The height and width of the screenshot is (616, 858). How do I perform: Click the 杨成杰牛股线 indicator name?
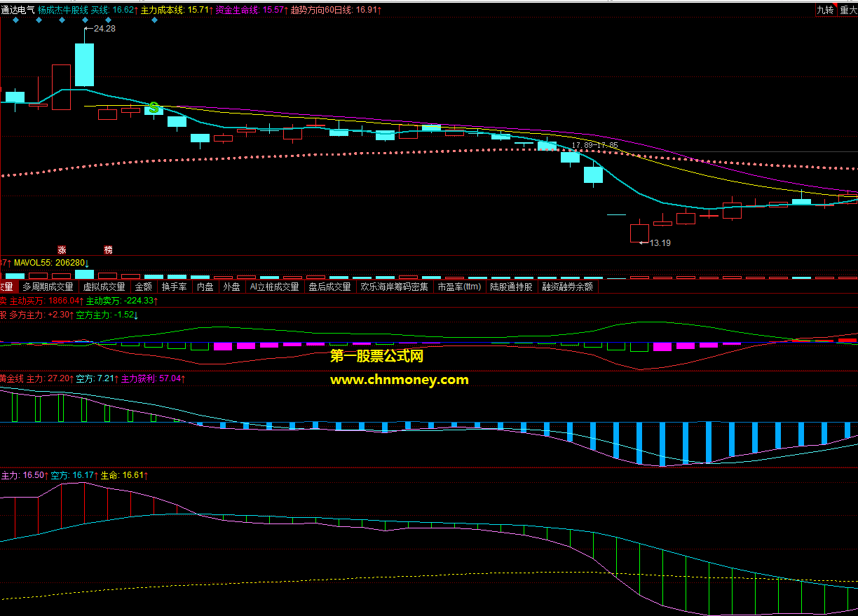tap(63, 11)
